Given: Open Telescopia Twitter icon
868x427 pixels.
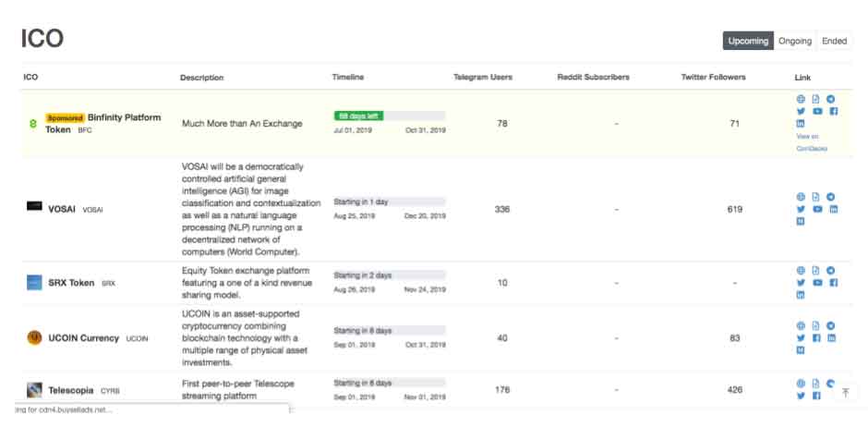Looking at the screenshot, I should click(x=801, y=396).
